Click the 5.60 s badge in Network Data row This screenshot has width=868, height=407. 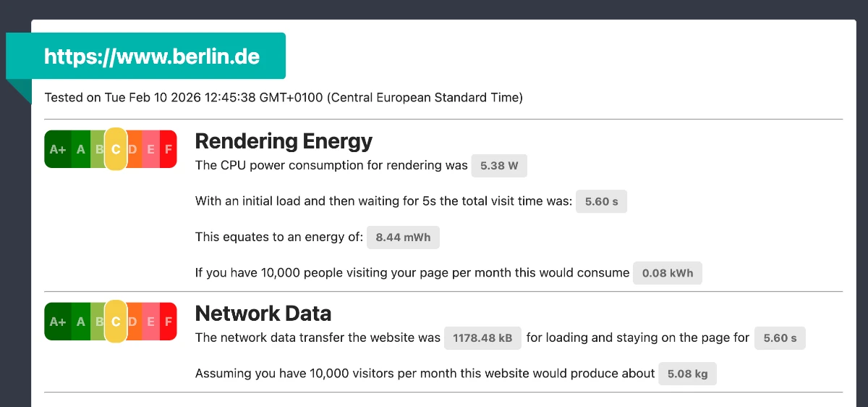tap(780, 338)
